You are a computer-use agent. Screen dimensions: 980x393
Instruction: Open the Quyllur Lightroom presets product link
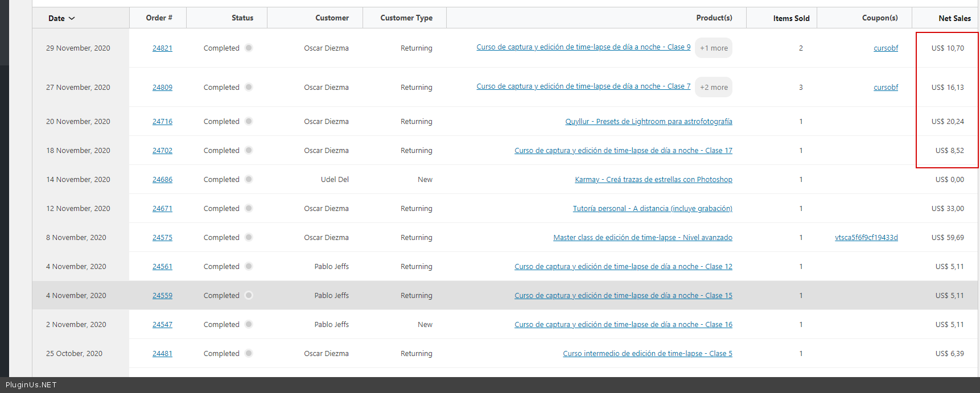click(648, 121)
